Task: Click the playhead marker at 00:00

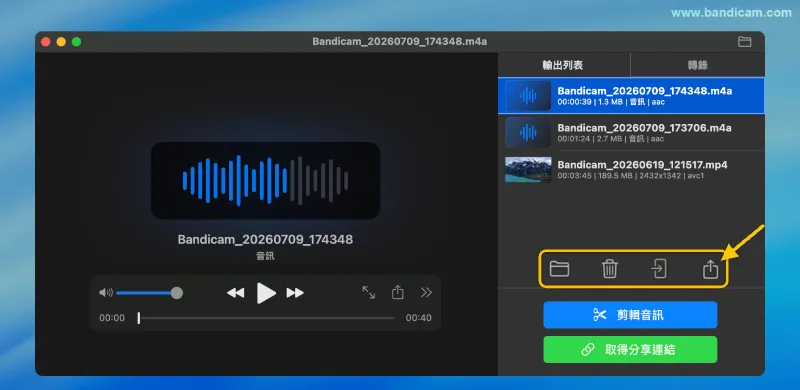Action: 139,318
